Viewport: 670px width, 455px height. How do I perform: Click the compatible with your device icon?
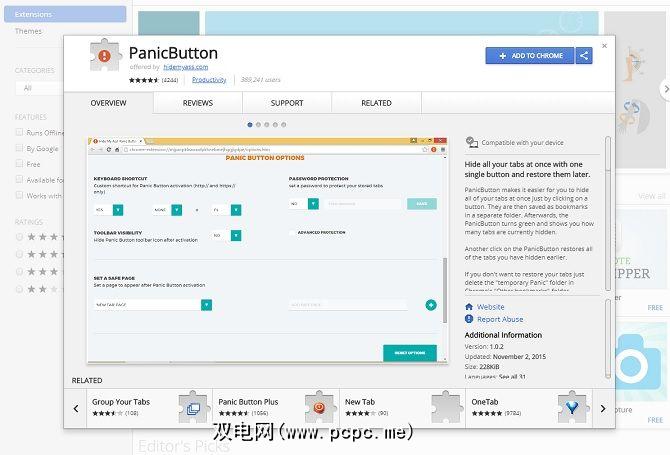[472, 142]
